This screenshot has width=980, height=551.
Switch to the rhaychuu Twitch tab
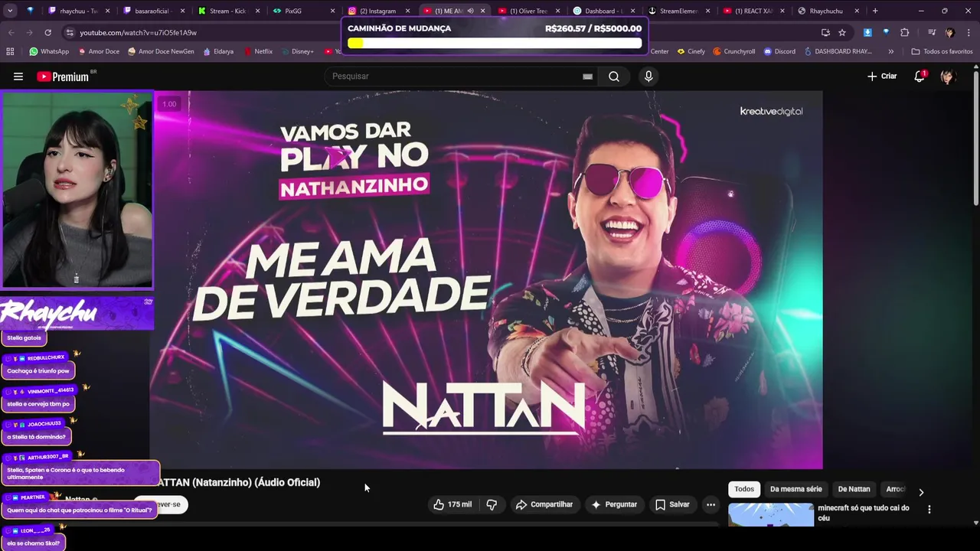click(x=78, y=11)
